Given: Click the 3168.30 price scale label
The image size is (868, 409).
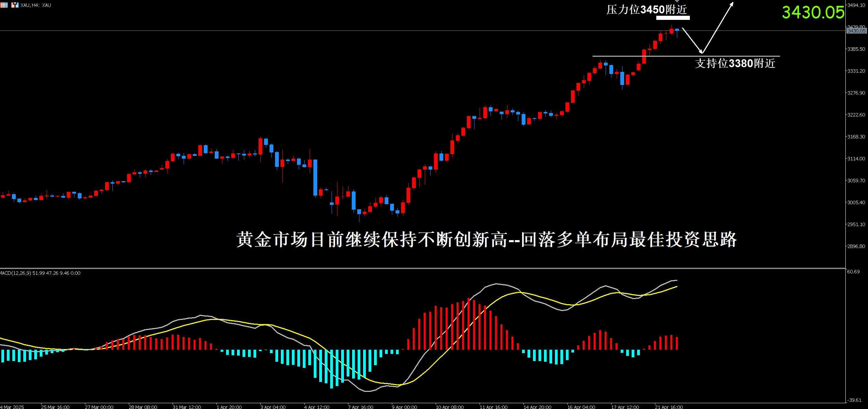Looking at the screenshot, I should click(856, 137).
